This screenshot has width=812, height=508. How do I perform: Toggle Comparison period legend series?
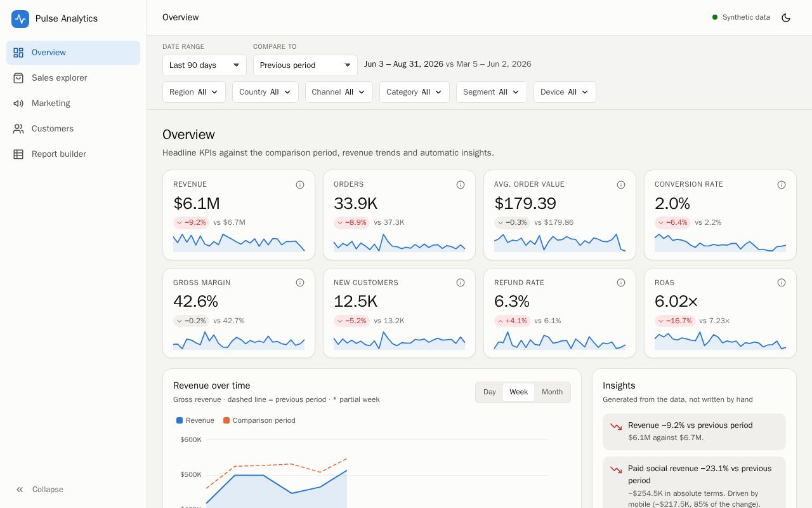(259, 420)
